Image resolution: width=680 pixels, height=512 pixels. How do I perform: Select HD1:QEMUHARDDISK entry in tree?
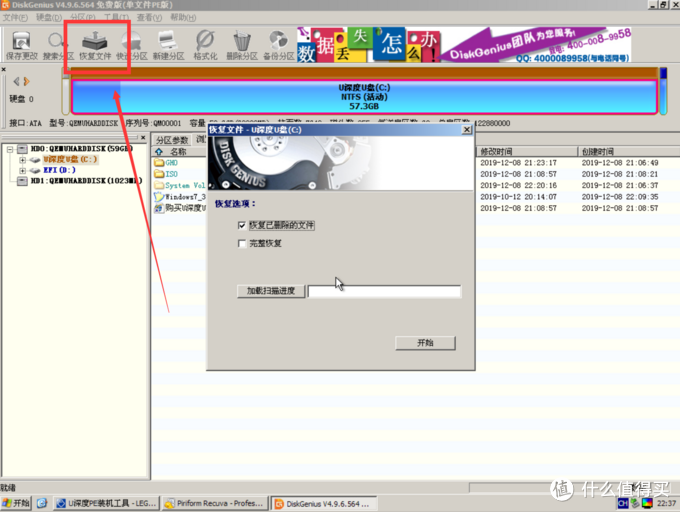[x=86, y=181]
